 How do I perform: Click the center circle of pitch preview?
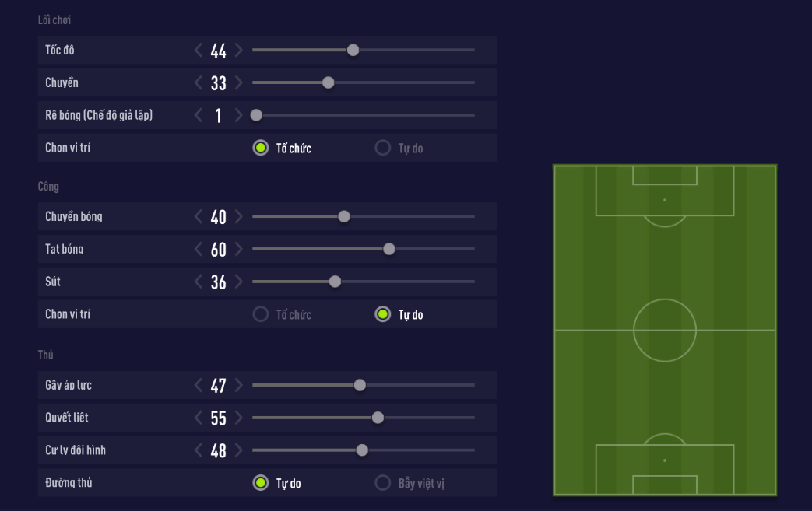[x=665, y=330]
